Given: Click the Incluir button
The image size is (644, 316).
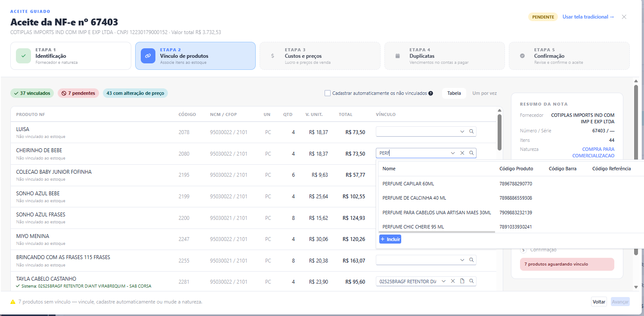Looking at the screenshot, I should coord(390,239).
